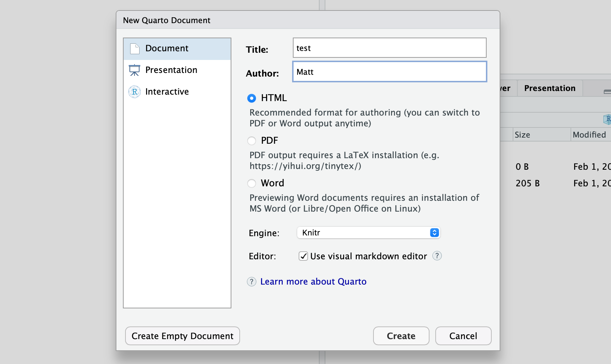Uncheck Use visual markdown editor
The height and width of the screenshot is (364, 611).
pyautogui.click(x=303, y=256)
